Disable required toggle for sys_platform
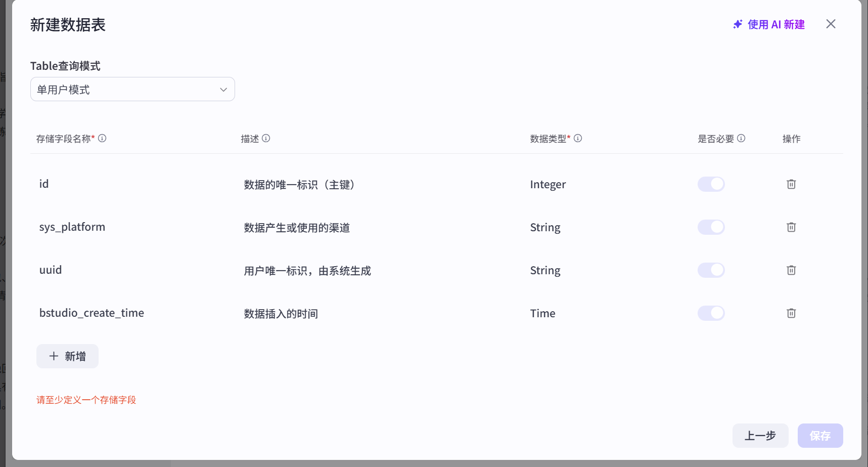The image size is (868, 467). click(711, 227)
